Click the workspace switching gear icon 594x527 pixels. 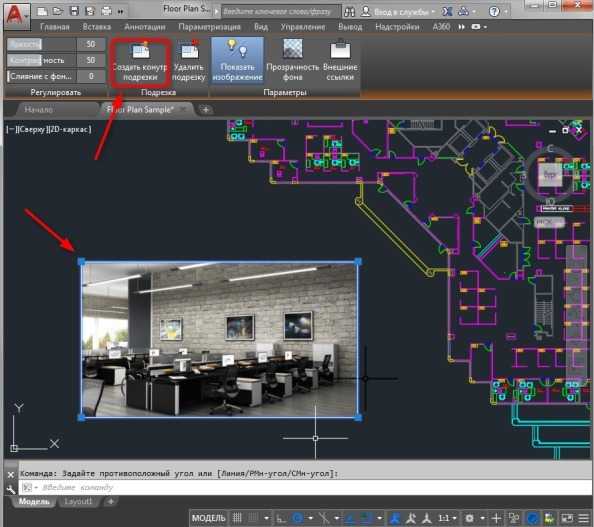tap(469, 518)
